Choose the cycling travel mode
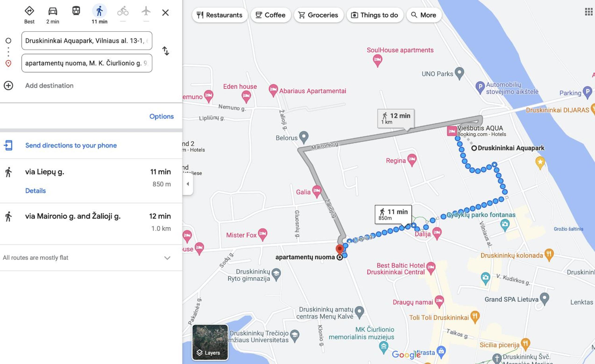The image size is (595, 364). click(x=123, y=11)
